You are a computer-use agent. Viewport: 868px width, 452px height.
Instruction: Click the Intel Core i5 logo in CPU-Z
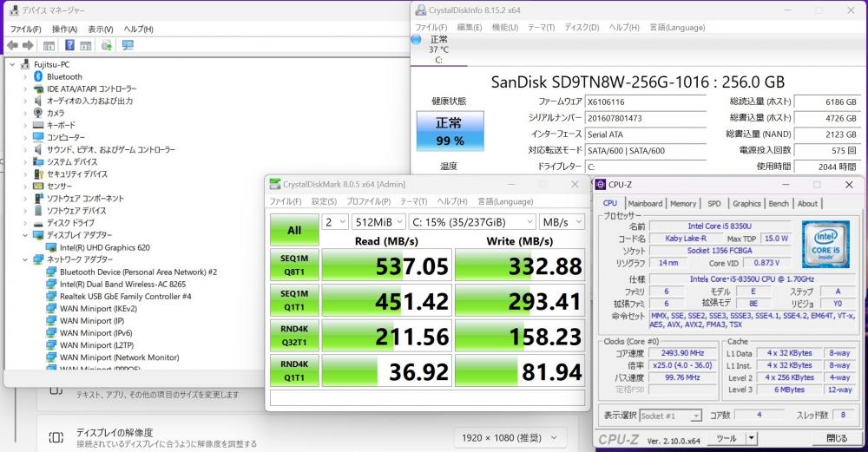point(825,244)
